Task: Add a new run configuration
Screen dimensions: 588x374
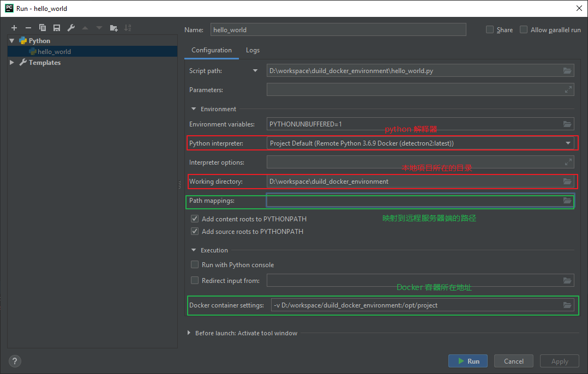Action: coord(14,28)
